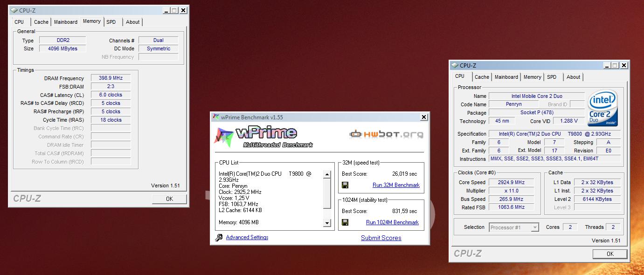Click Cycle Time value 18 clocks

pyautogui.click(x=111, y=120)
